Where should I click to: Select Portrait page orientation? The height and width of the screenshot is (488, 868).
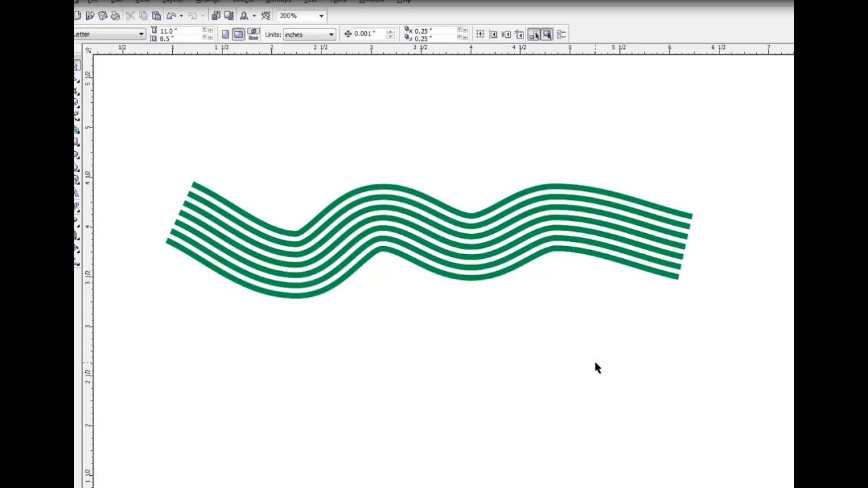pyautogui.click(x=225, y=34)
